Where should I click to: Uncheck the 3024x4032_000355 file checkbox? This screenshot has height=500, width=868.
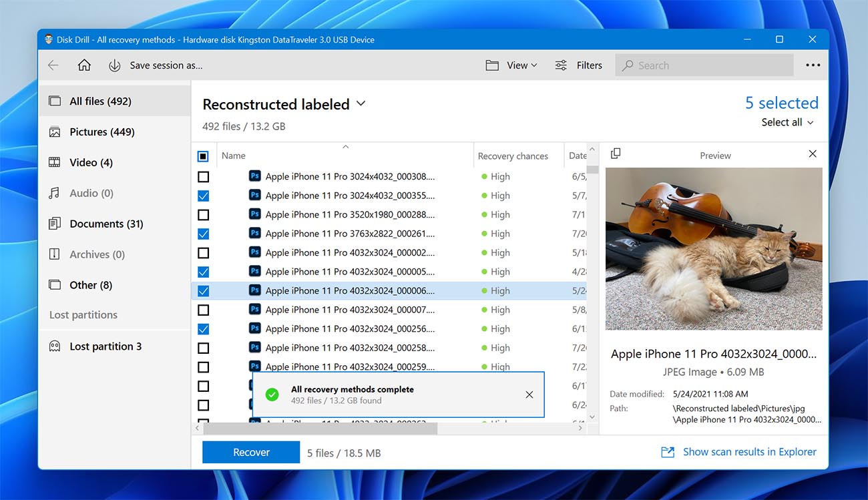[203, 196]
